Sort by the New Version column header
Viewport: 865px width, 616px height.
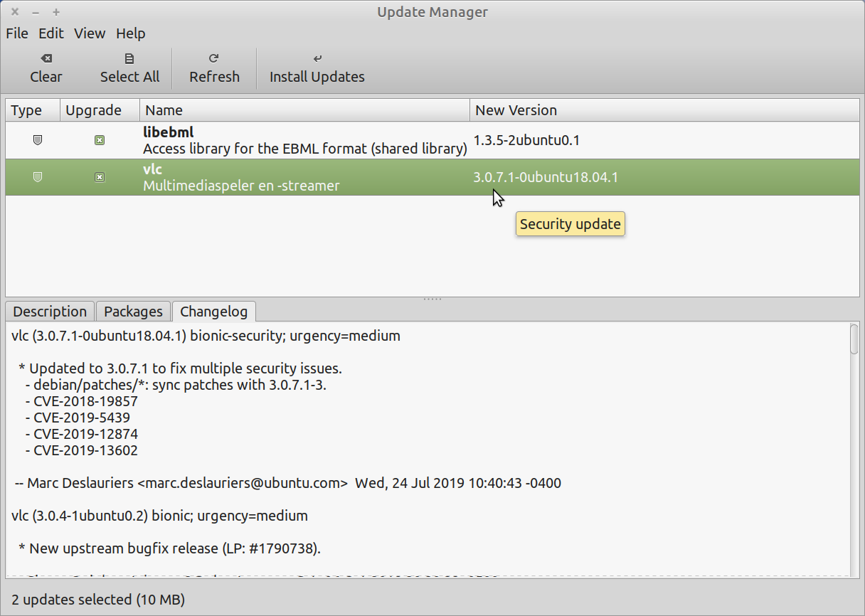click(x=664, y=110)
